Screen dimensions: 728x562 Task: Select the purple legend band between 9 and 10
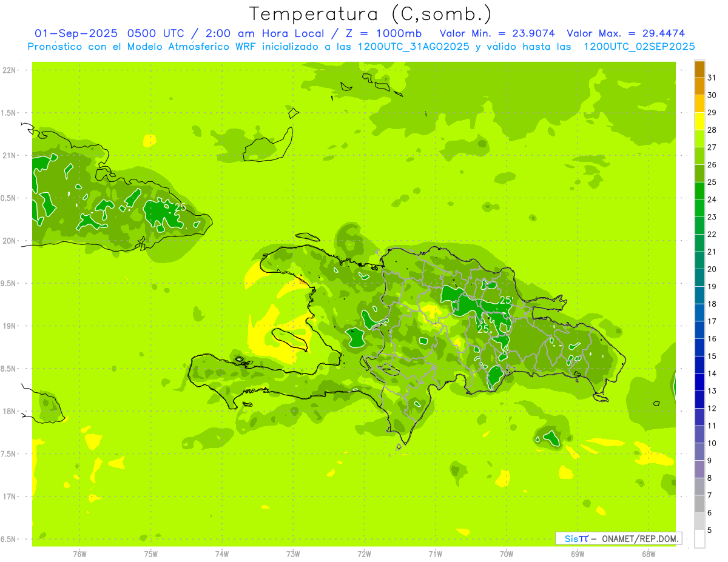tap(699, 452)
